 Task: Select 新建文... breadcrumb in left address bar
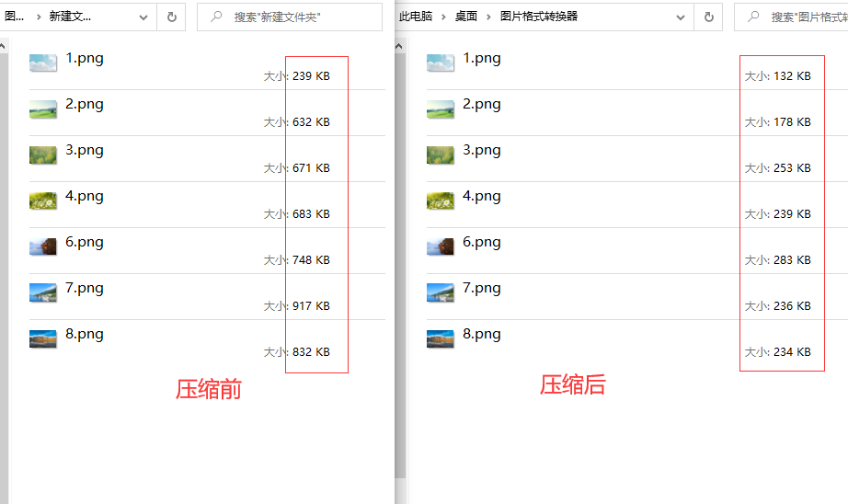[x=70, y=17]
